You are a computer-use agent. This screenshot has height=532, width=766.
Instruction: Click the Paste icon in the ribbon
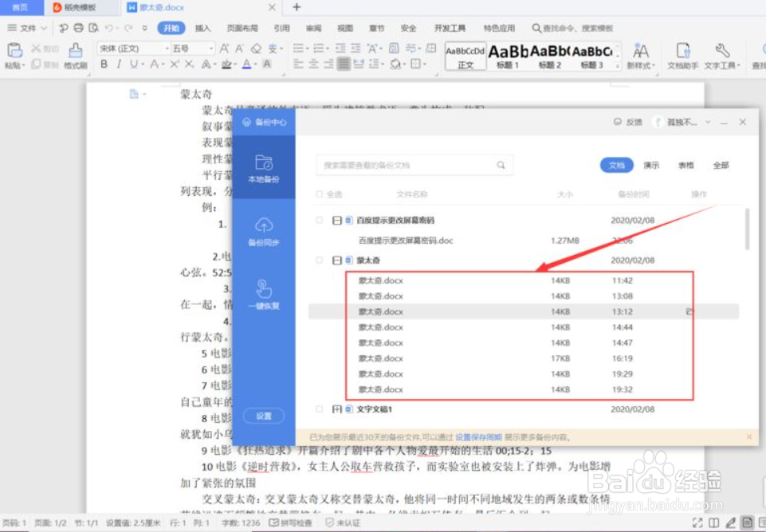click(14, 50)
